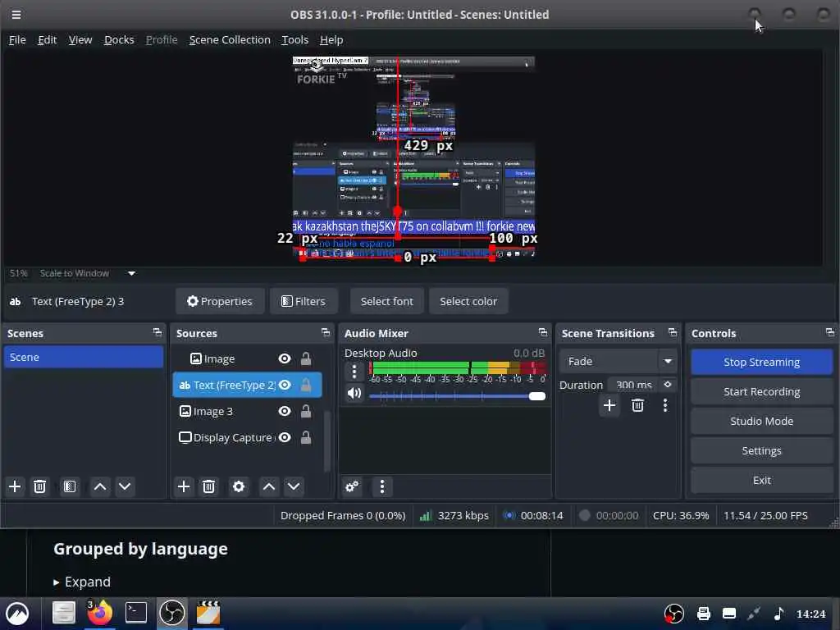Open the View menu
Image resolution: width=840 pixels, height=630 pixels.
80,39
